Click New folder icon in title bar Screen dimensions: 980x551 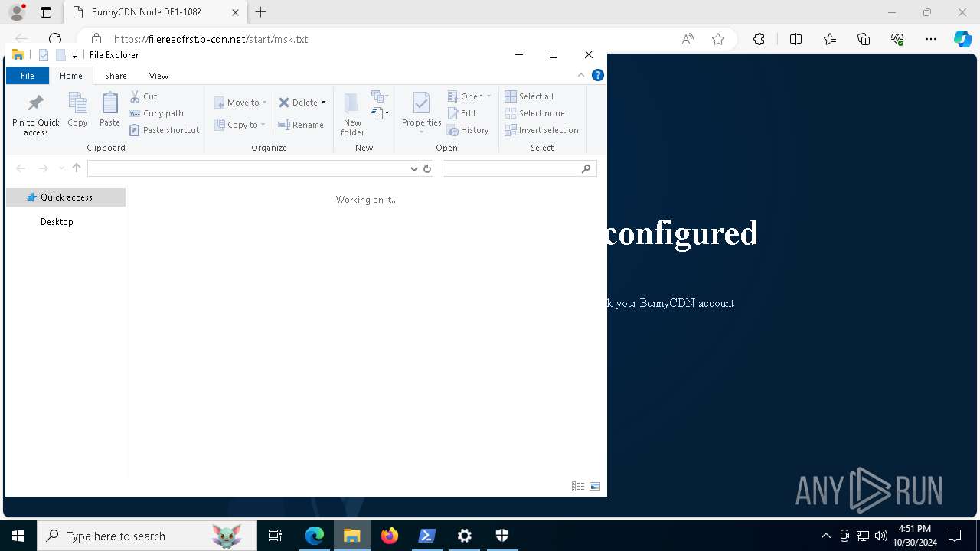[x=60, y=55]
